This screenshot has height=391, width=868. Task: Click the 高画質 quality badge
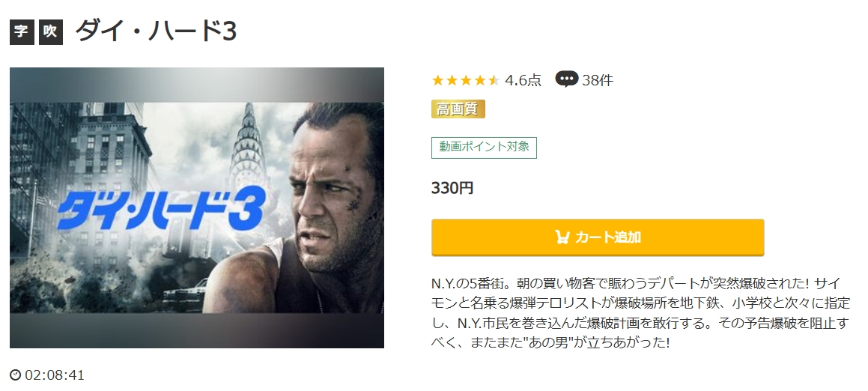458,109
